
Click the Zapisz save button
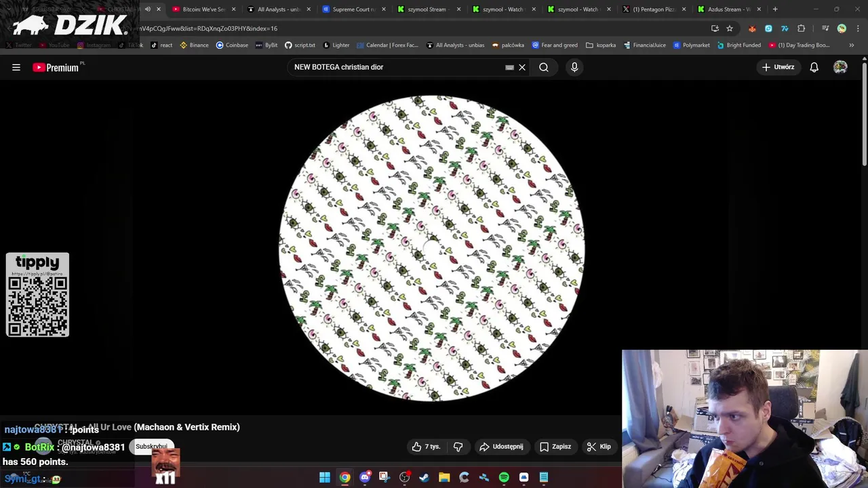555,447
